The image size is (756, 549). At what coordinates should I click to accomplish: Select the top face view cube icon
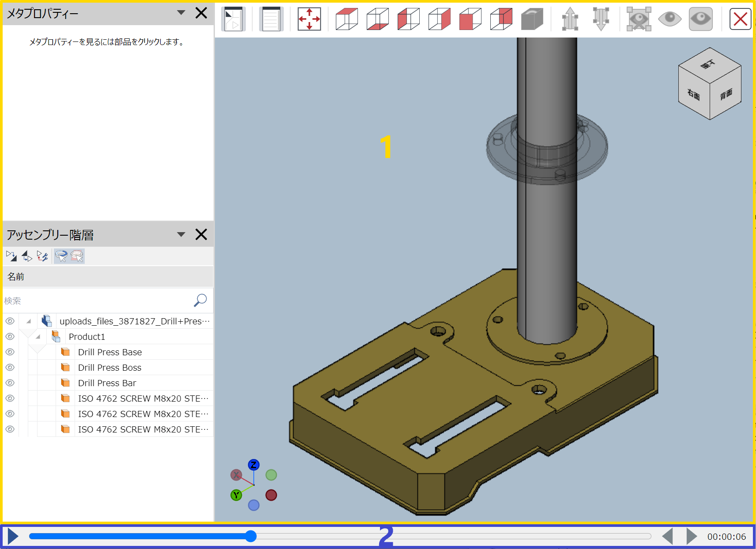point(346,19)
